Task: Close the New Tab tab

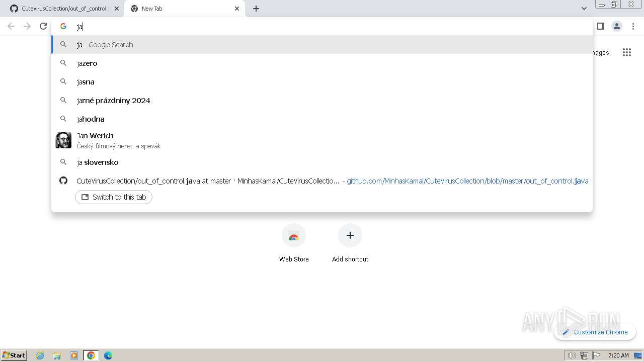Action: [237, 9]
